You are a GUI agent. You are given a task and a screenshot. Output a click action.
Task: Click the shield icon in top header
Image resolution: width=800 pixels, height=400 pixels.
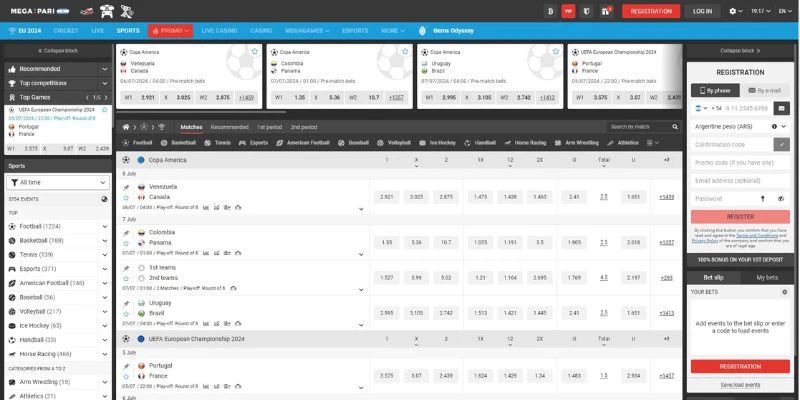click(587, 11)
